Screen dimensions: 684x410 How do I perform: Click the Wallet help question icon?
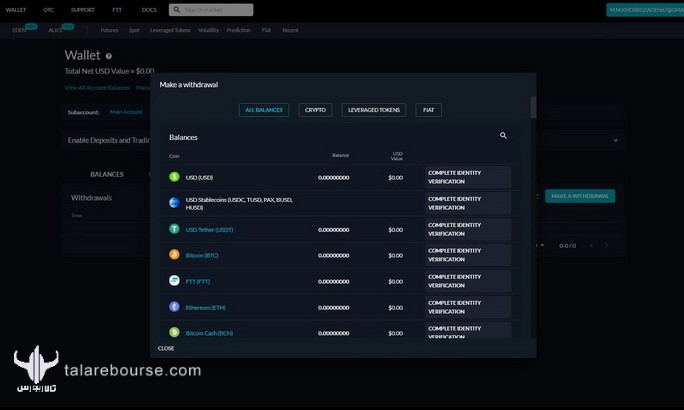[x=109, y=56]
